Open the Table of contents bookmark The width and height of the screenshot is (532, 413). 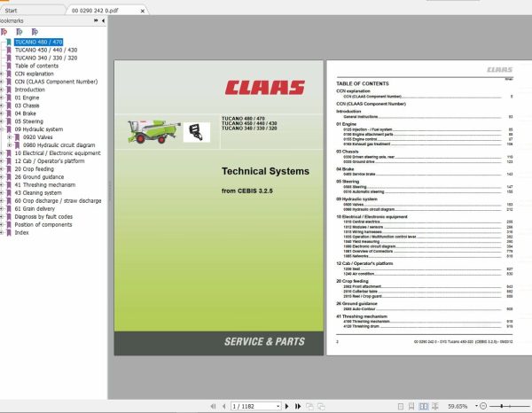36,66
